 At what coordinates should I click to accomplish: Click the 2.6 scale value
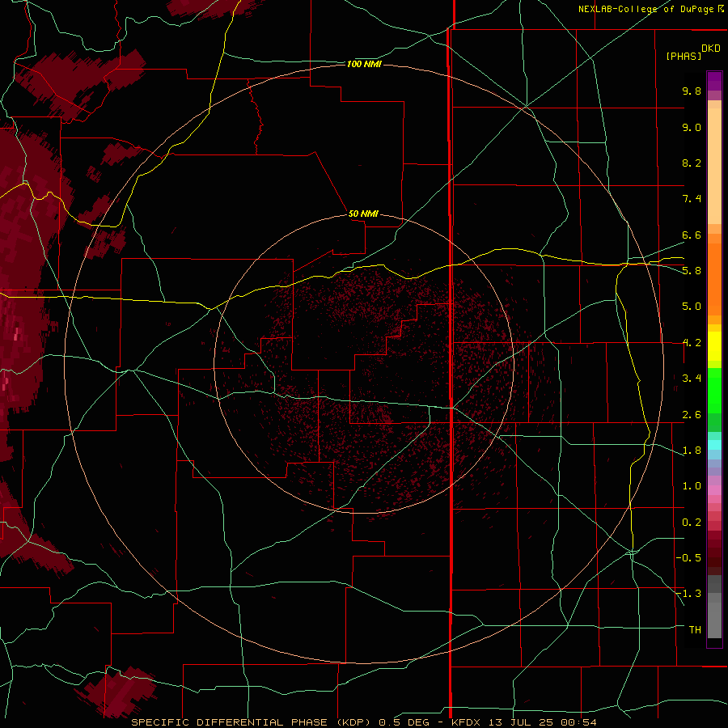(692, 415)
